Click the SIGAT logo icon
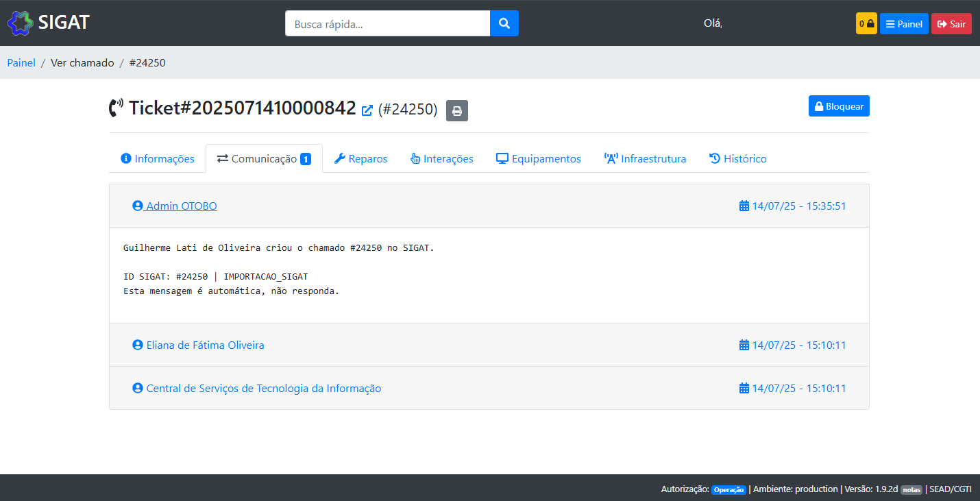Screen dimensions: 980x501 20,23
